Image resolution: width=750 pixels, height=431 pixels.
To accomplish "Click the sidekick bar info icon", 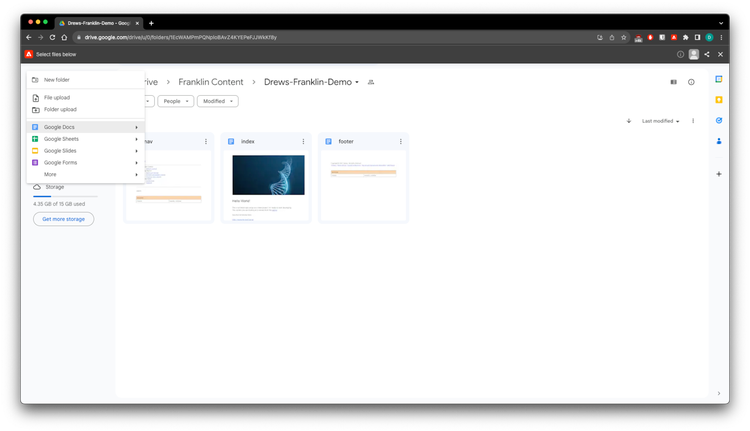I will 680,55.
